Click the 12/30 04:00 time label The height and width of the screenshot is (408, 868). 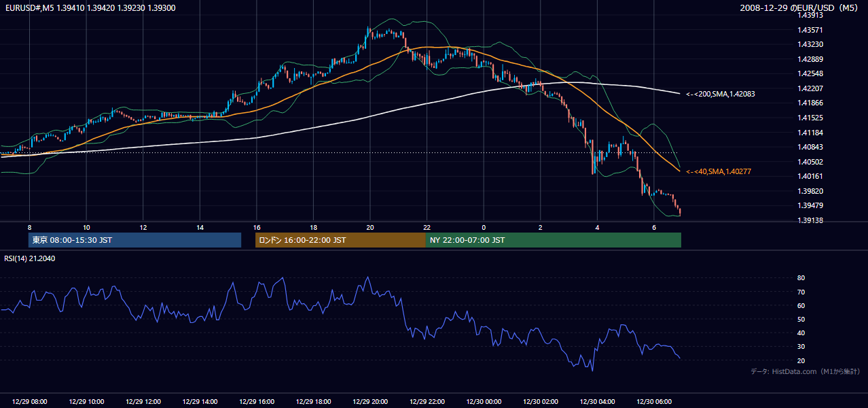click(x=597, y=402)
